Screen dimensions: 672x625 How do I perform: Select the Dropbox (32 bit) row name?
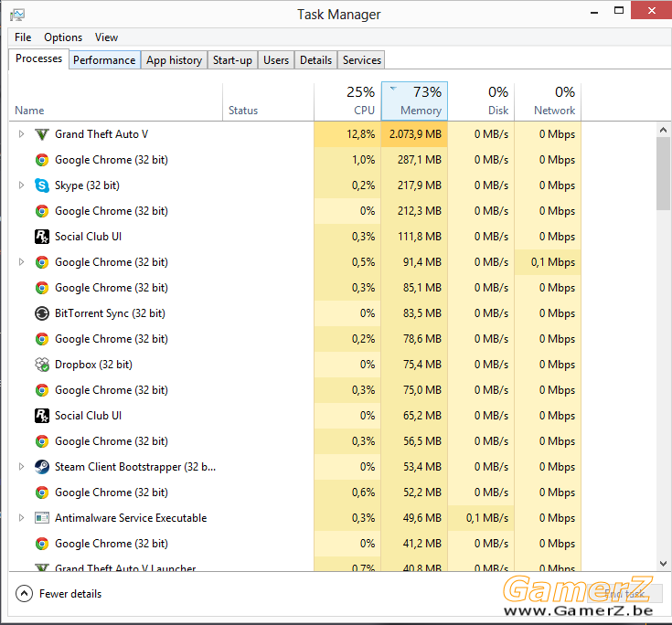(x=93, y=365)
